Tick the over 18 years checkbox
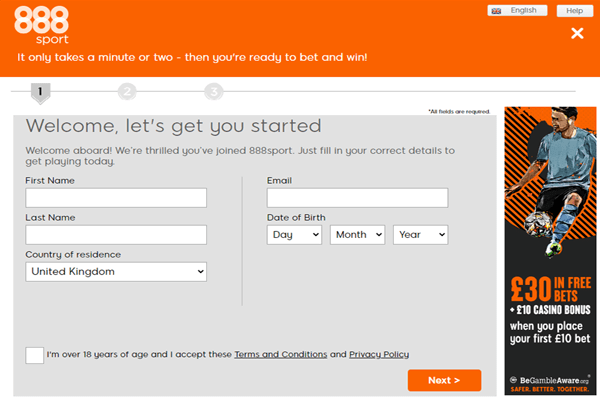This screenshot has height=400, width=600. point(34,355)
